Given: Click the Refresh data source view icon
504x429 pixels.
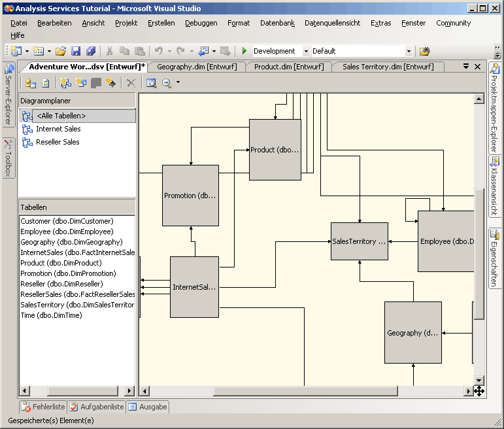Looking at the screenshot, I should [x=46, y=83].
